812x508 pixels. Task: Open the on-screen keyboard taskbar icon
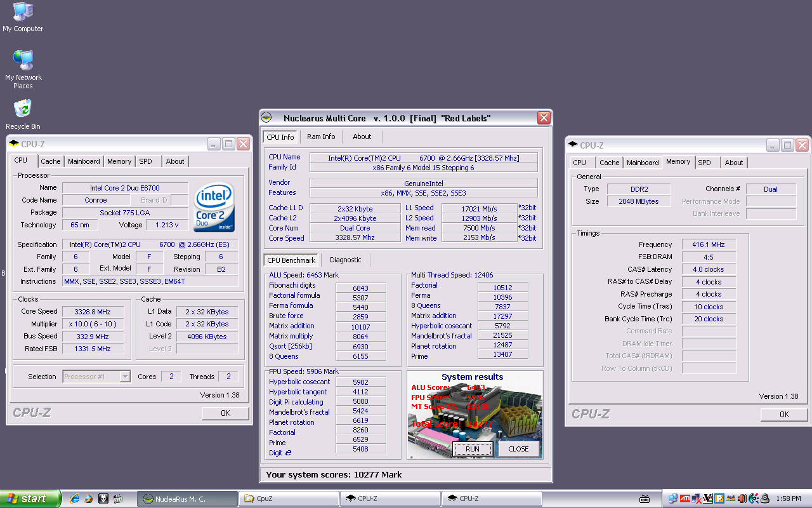coord(645,498)
